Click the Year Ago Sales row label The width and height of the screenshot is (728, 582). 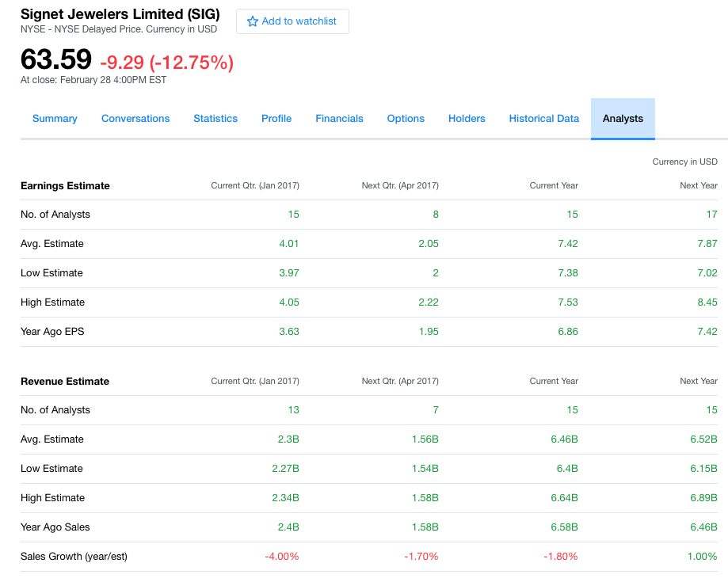coord(55,527)
